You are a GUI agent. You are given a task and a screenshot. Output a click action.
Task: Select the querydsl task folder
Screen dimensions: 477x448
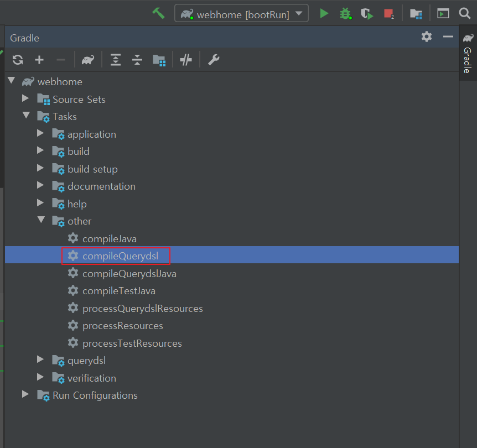[x=86, y=361]
